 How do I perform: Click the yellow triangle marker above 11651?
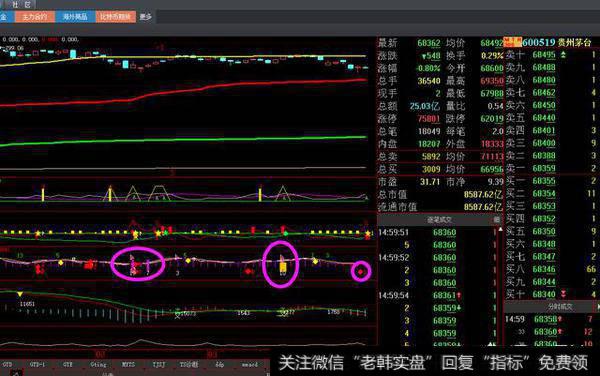[x=20, y=294]
